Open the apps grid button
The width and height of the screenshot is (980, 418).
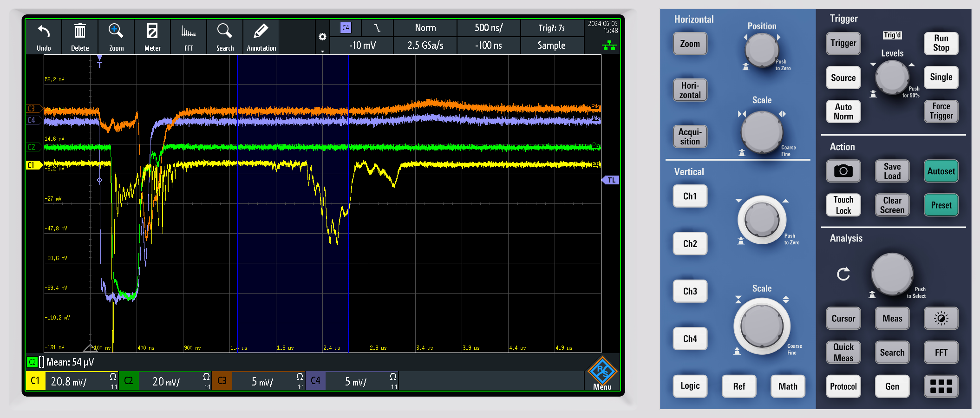(x=941, y=386)
